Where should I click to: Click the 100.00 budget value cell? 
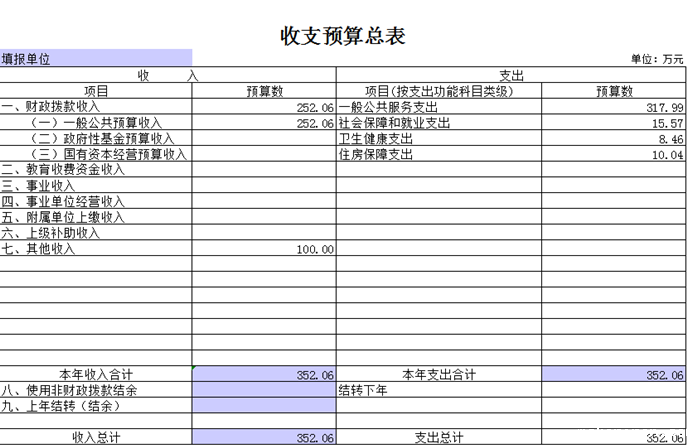pyautogui.click(x=264, y=249)
